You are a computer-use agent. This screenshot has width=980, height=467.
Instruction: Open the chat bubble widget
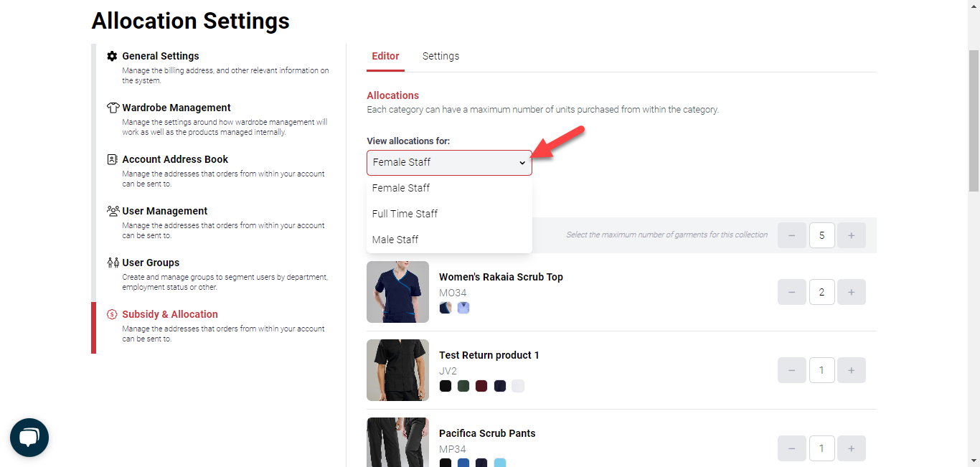click(29, 438)
